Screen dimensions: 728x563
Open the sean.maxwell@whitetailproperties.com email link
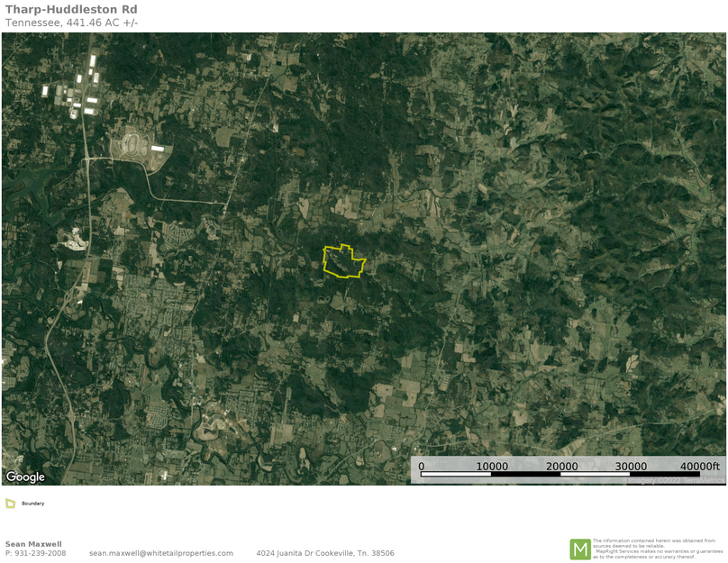[x=161, y=553]
